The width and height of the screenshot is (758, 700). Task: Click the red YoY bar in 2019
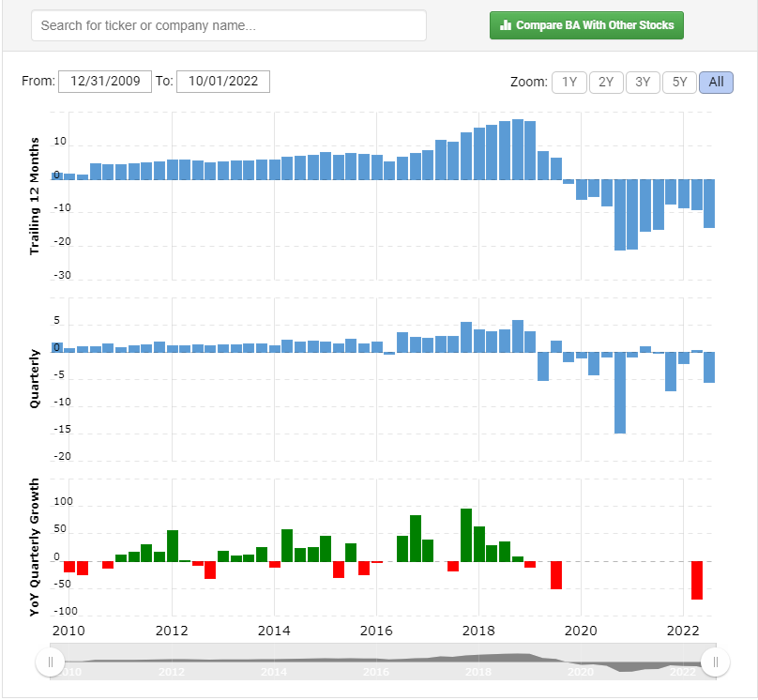[x=556, y=575]
